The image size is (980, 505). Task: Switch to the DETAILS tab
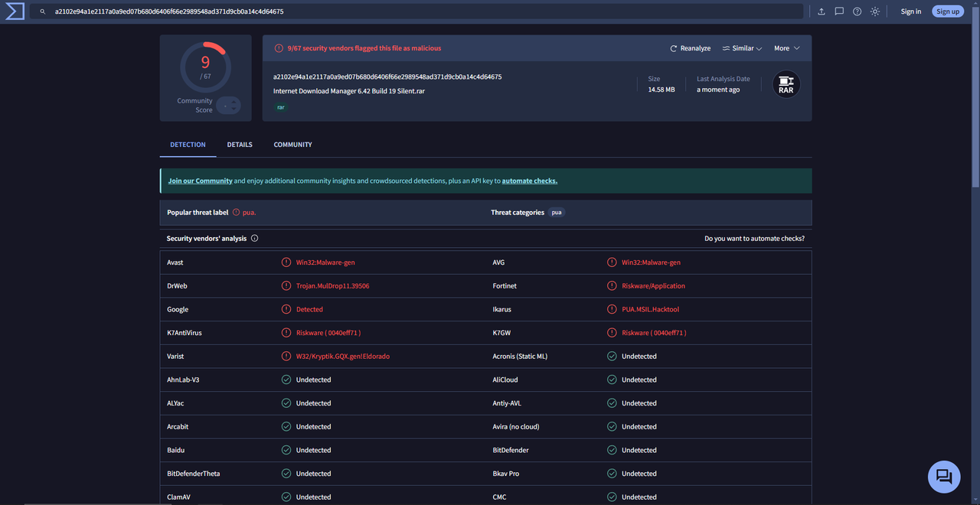[x=240, y=145]
